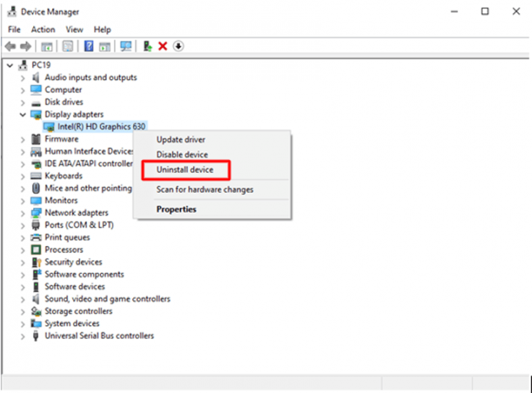The width and height of the screenshot is (532, 393).
Task: Expand the Network adapters category
Action: 23,213
